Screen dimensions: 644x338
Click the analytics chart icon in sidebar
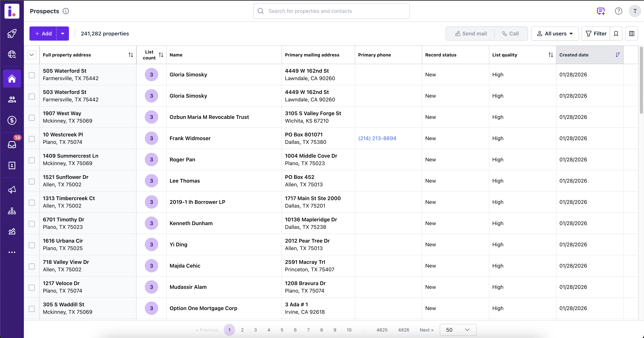point(12,231)
